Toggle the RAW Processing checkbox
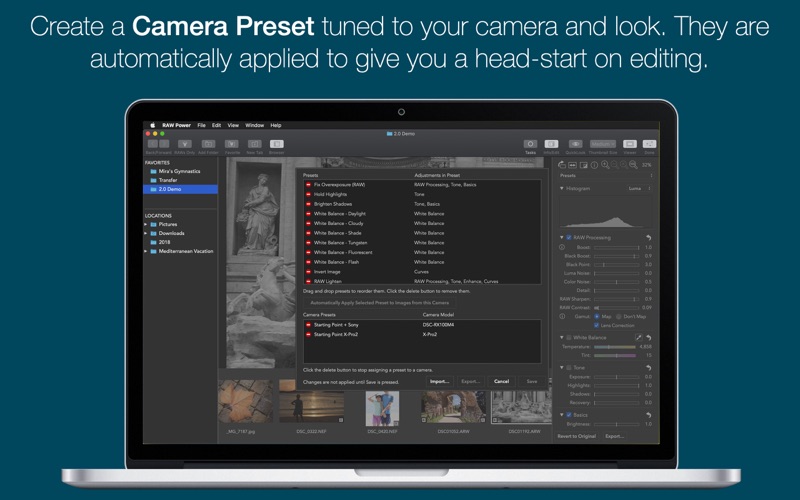Viewport: 800px width, 500px height. tap(569, 237)
